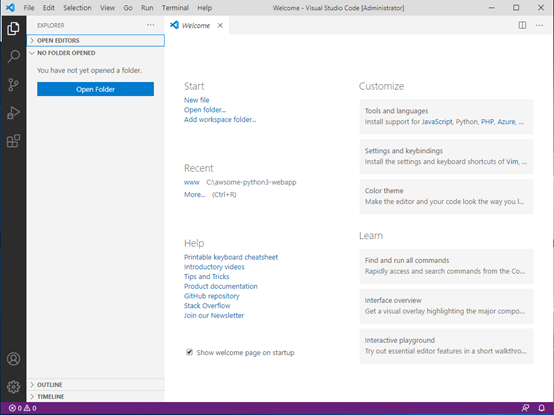The image size is (554, 415).
Task: Open Printable keyboard cheatsheet link
Action: [x=231, y=257]
